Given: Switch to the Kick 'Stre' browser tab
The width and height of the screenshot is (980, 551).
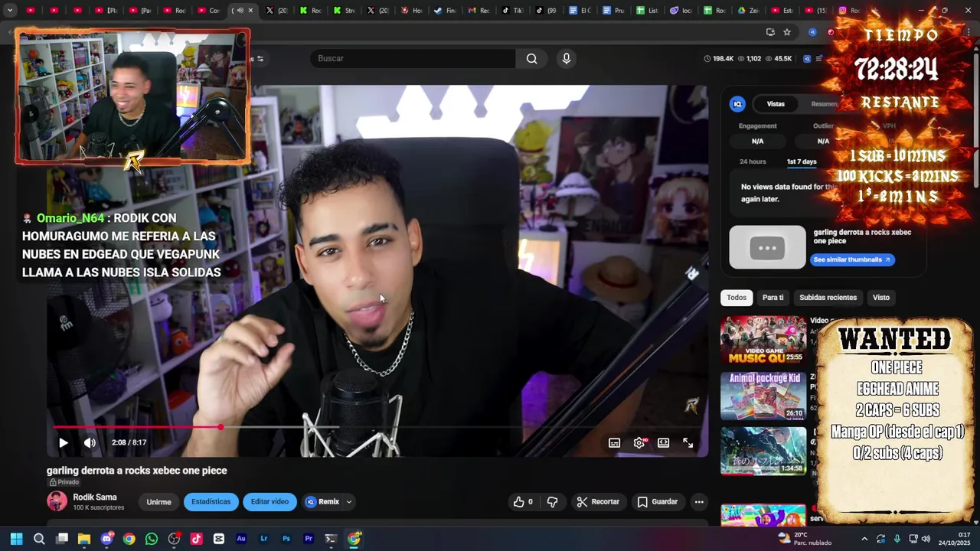Looking at the screenshot, I should tap(345, 11).
